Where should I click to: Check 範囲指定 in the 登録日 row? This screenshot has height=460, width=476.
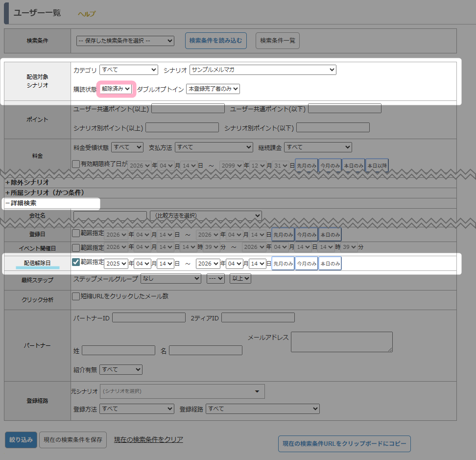76,234
